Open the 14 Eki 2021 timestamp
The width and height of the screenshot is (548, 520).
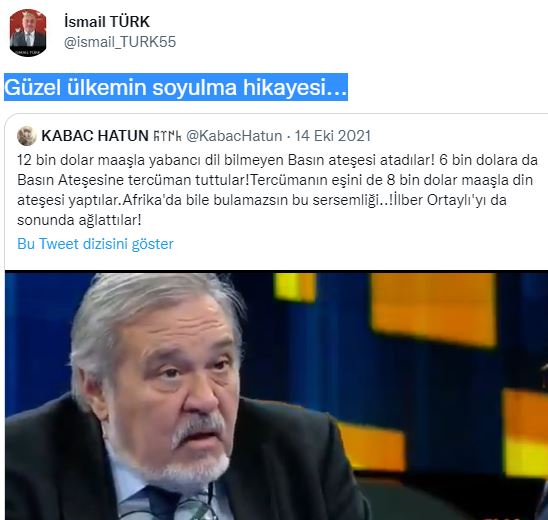[332, 136]
